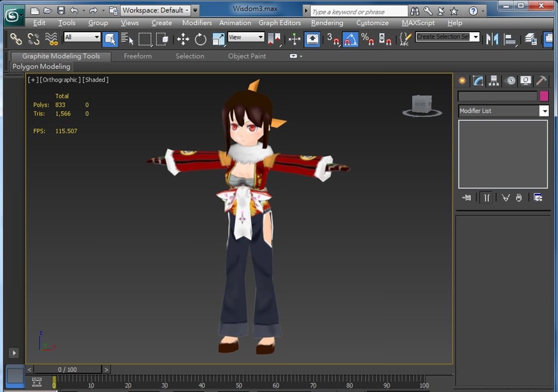The height and width of the screenshot is (392, 558).
Task: Click the Polygon Modeling panel button
Action: pyautogui.click(x=41, y=66)
